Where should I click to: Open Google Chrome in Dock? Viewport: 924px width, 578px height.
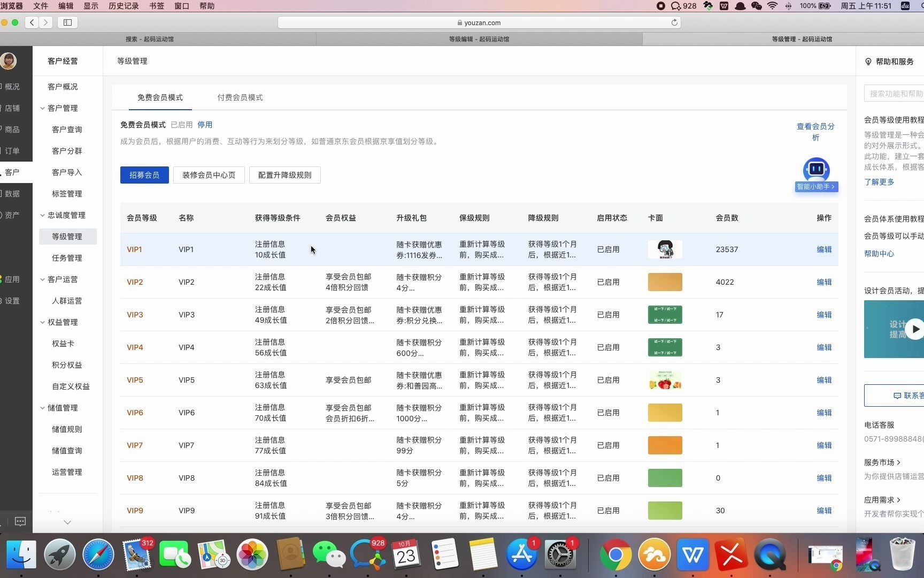click(x=615, y=554)
